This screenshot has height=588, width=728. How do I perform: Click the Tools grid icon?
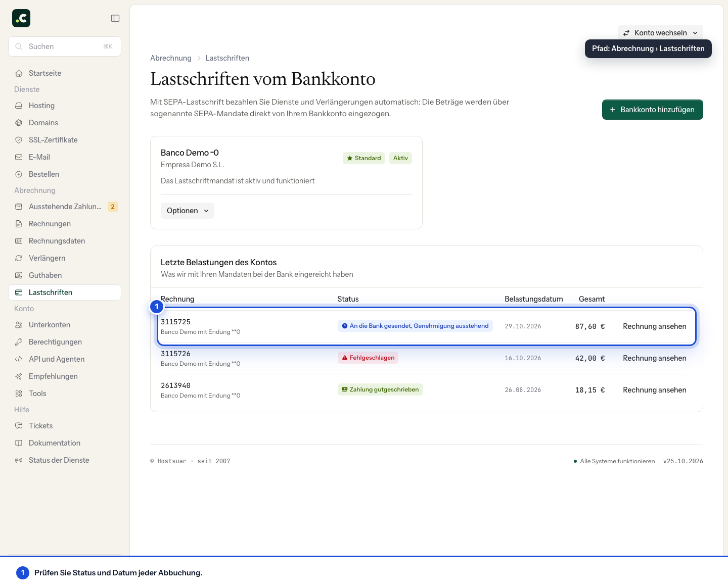19,394
